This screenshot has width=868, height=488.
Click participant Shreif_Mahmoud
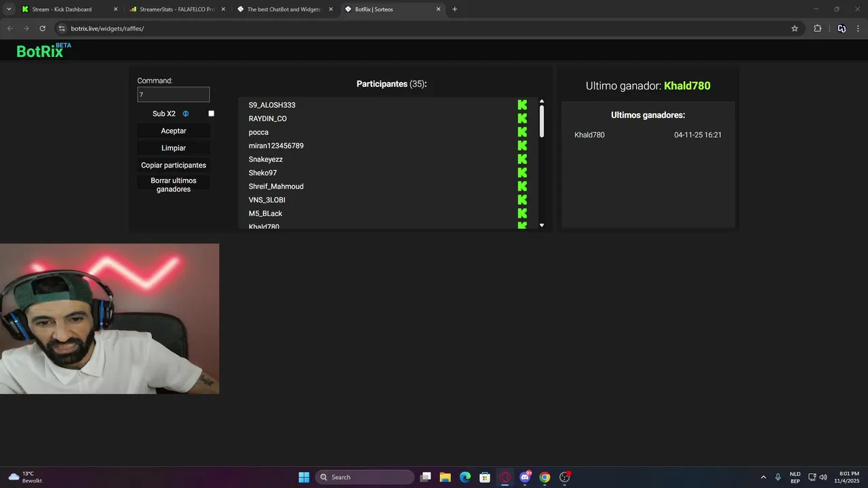pyautogui.click(x=276, y=186)
